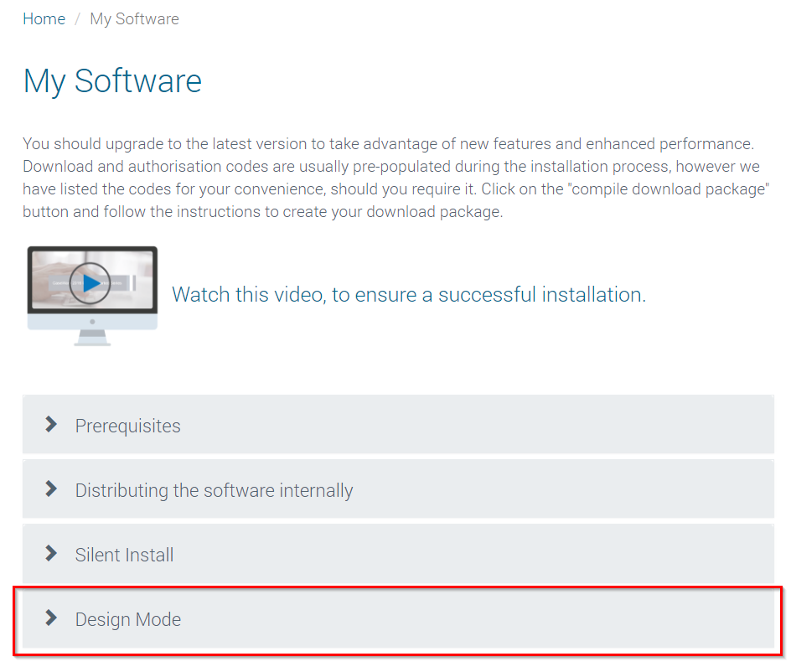Click the play button on the video
This screenshot has width=791, height=672.
tap(90, 283)
